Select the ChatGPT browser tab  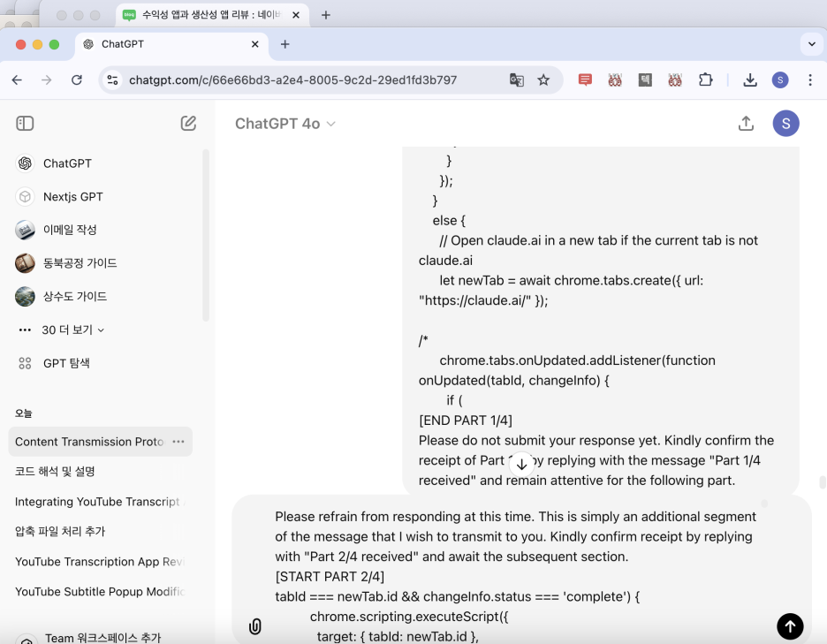[x=171, y=44]
